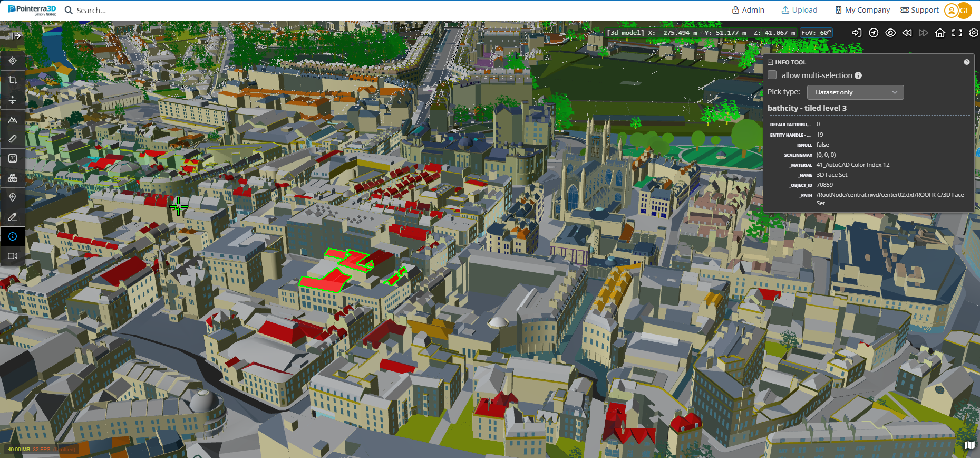This screenshot has width=980, height=458.
Task: Toggle the eye visibility icon in top bar
Action: pos(890,33)
